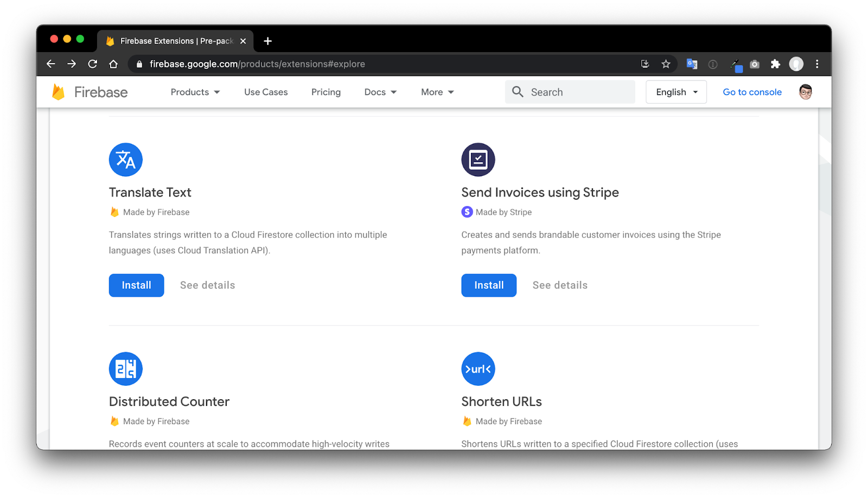Open the Chrome profile avatar
The width and height of the screenshot is (868, 498).
pos(796,64)
